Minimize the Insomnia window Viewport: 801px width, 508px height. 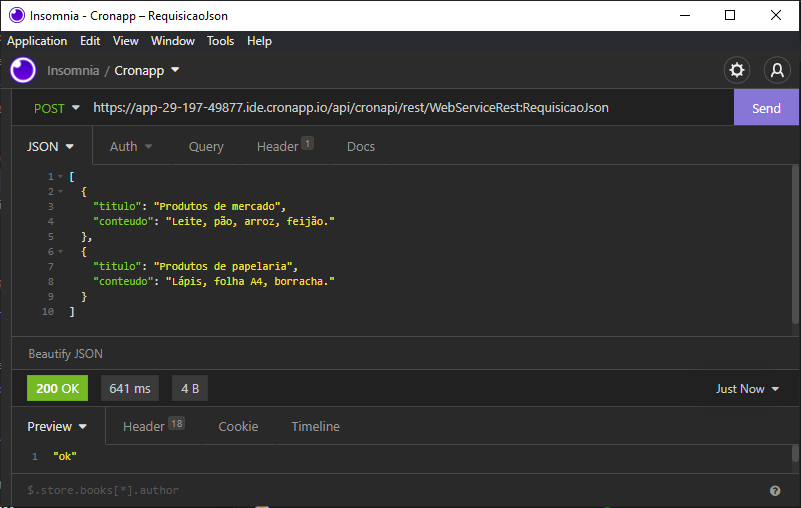685,15
